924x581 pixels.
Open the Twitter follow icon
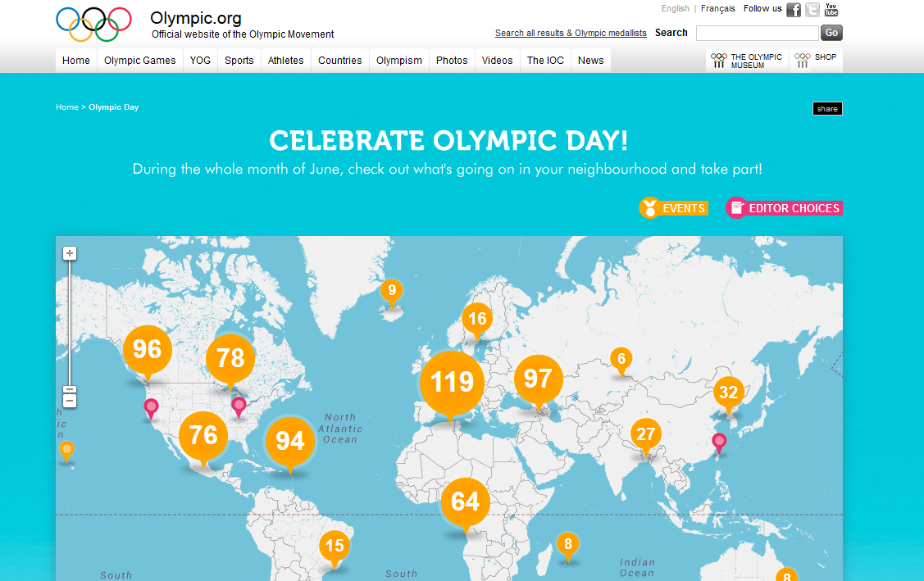coord(812,10)
